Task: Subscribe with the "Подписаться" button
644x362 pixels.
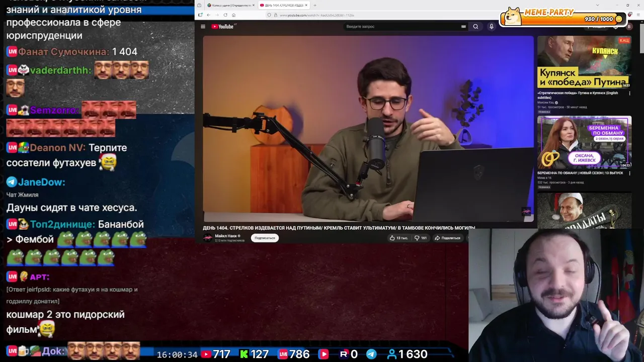Action: tap(265, 238)
